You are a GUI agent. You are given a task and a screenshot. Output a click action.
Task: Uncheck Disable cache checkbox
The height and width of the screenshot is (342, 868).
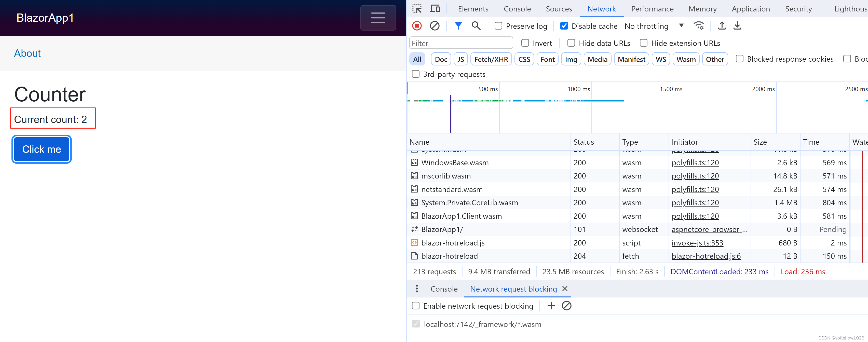564,26
